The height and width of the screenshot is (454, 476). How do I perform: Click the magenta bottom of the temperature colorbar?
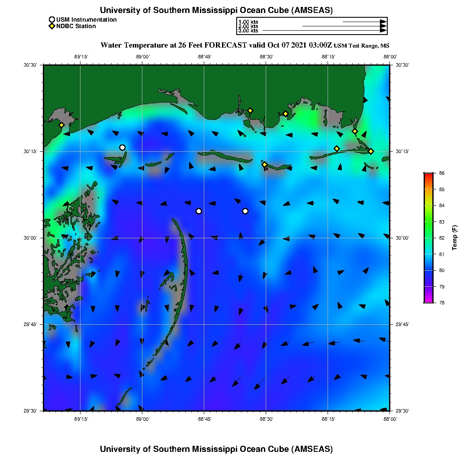[x=428, y=302]
